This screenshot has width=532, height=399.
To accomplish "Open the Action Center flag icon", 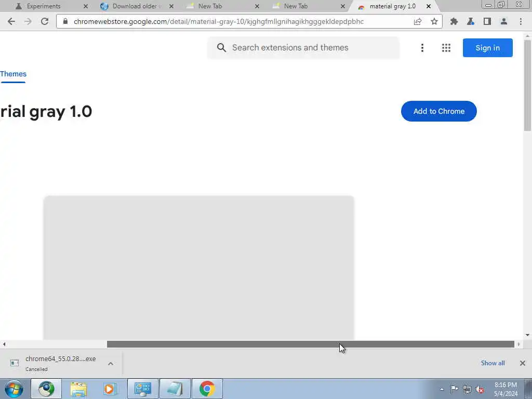I will coord(454,389).
